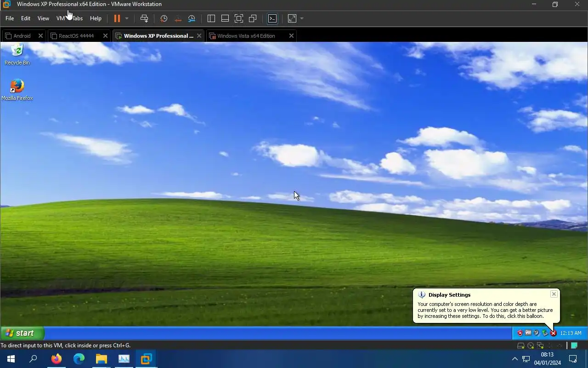Click the VMware Workstation taskbar icon
The height and width of the screenshot is (368, 588).
146,359
